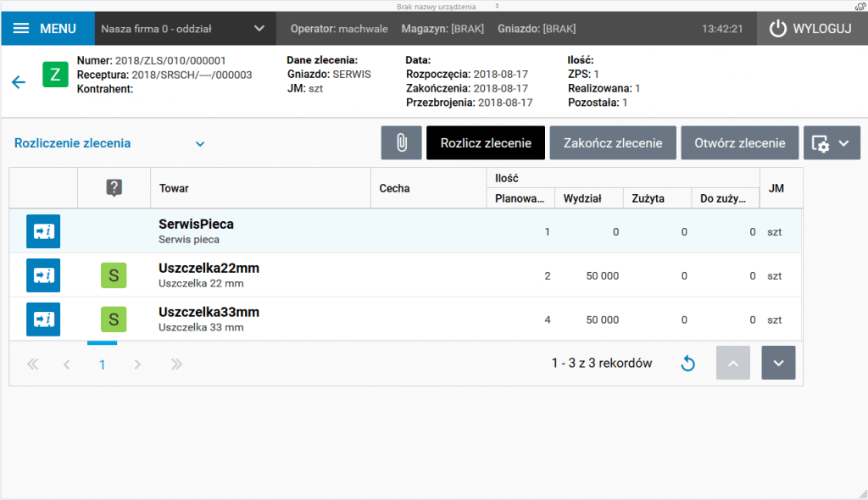Click green S status icon for Uszczelka22mm
Image resolution: width=868 pixels, height=500 pixels.
pos(114,275)
